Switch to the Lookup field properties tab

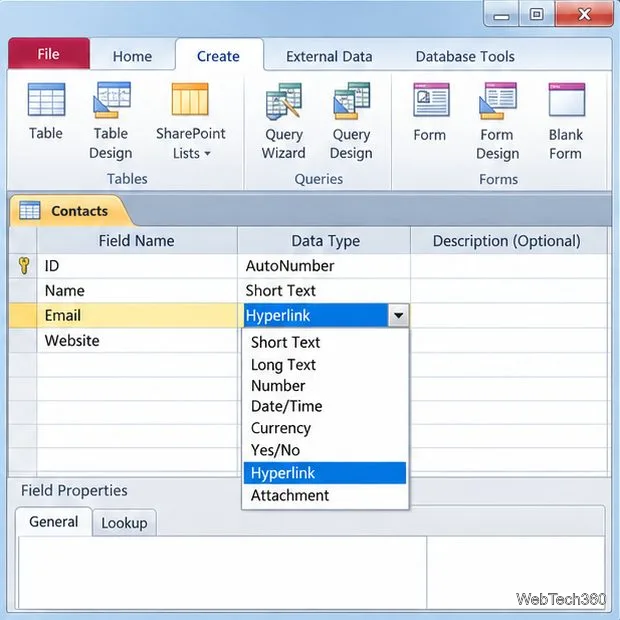point(124,523)
